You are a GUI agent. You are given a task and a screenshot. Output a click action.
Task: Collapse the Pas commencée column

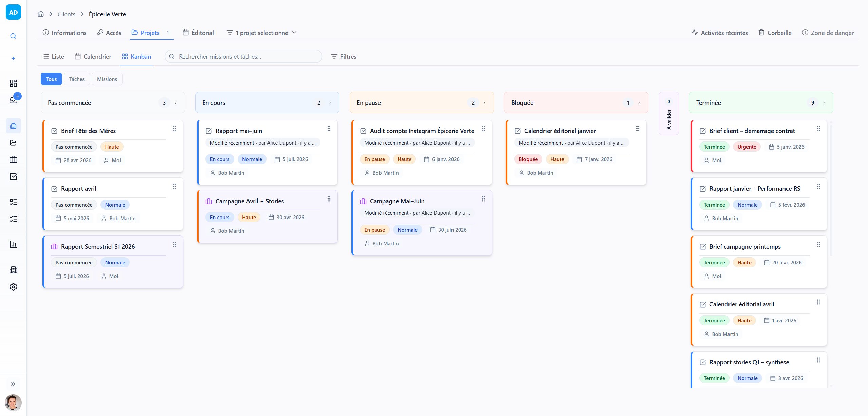[176, 103]
